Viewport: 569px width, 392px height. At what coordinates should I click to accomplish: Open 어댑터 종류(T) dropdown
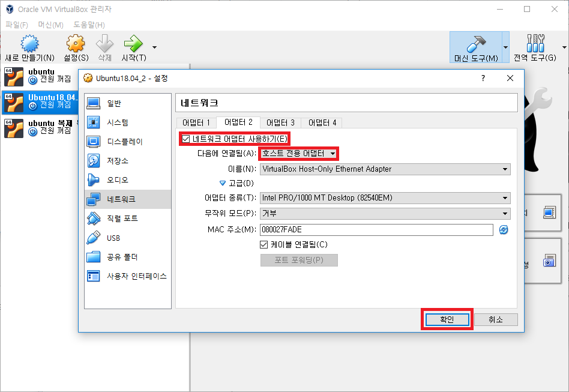click(x=385, y=198)
